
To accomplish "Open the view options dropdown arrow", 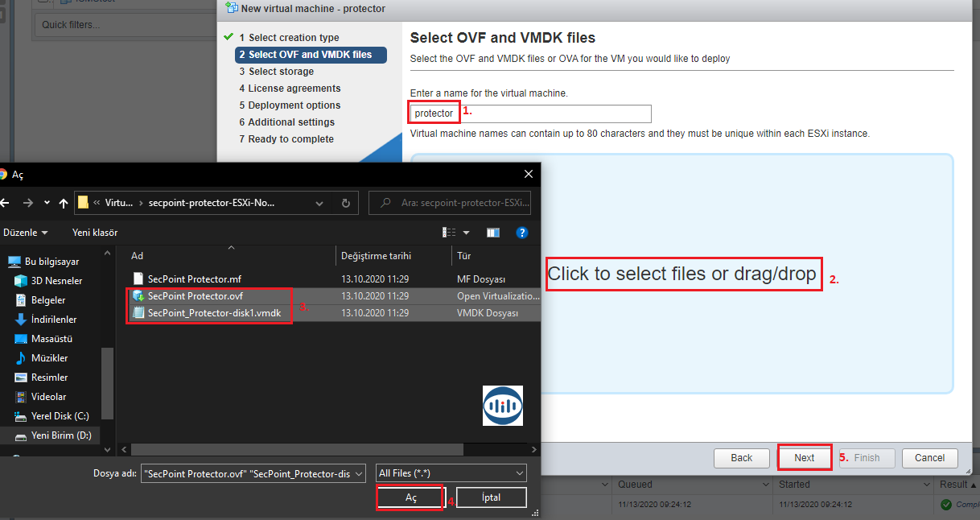I will pos(466,233).
